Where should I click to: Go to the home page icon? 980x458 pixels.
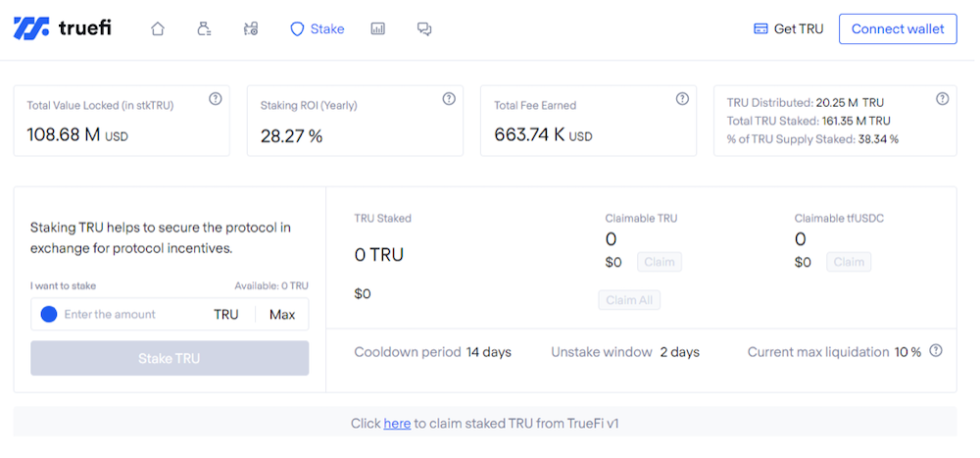158,28
